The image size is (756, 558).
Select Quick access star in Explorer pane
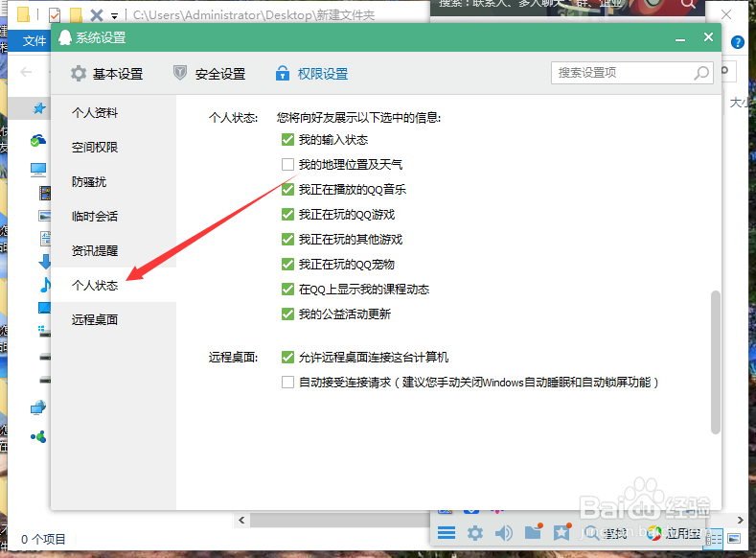coord(39,108)
